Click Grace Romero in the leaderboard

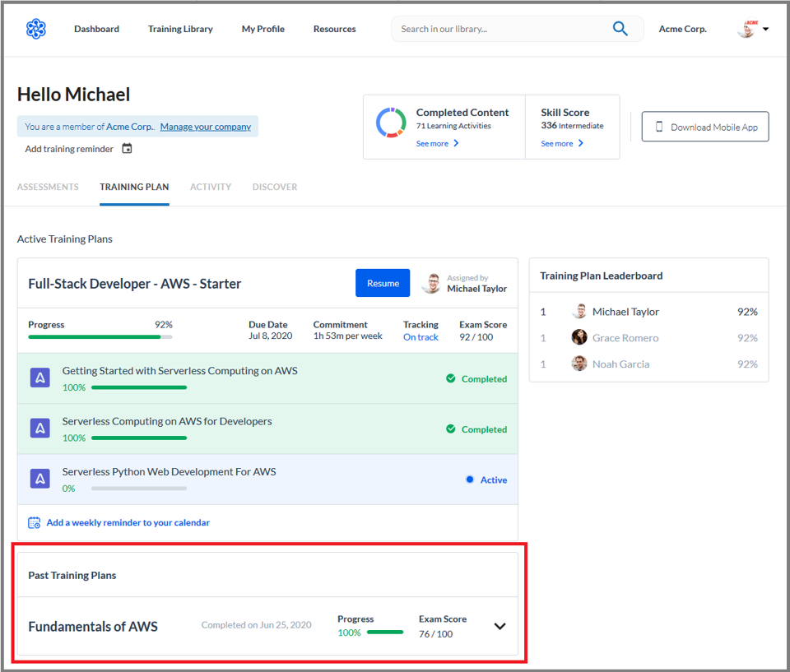625,337
